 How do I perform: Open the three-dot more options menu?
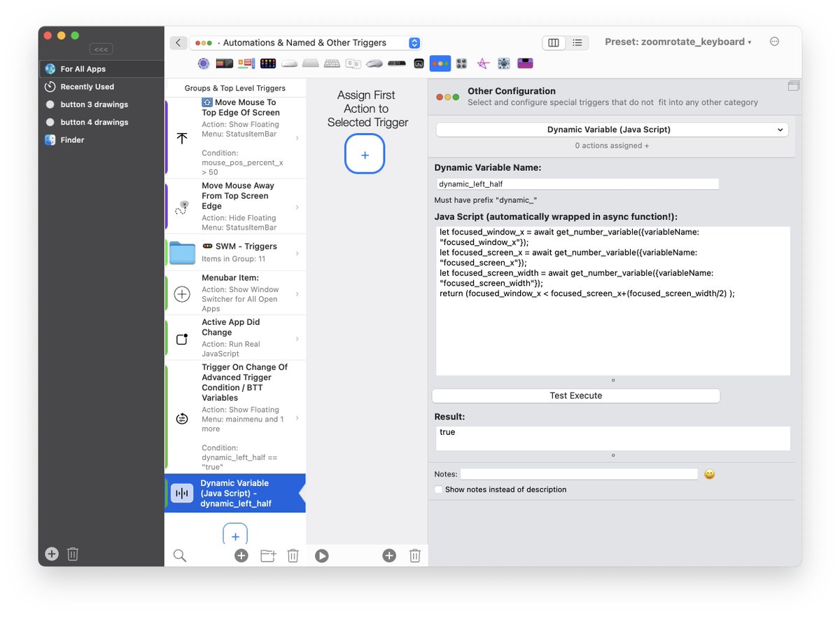coord(774,42)
